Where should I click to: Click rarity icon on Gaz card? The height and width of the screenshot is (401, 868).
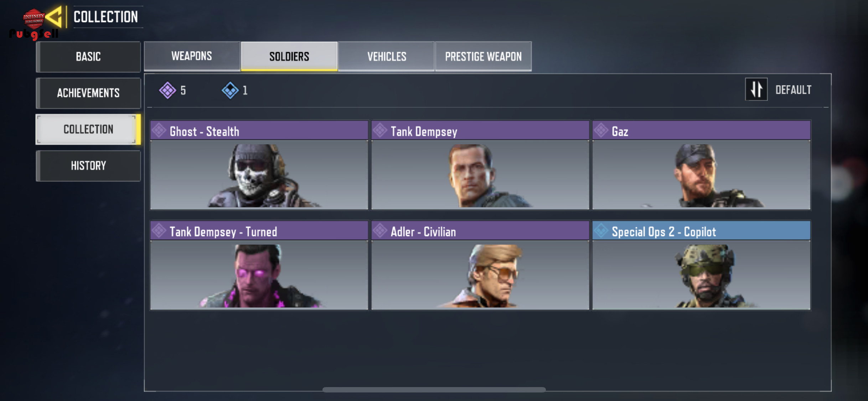click(601, 130)
